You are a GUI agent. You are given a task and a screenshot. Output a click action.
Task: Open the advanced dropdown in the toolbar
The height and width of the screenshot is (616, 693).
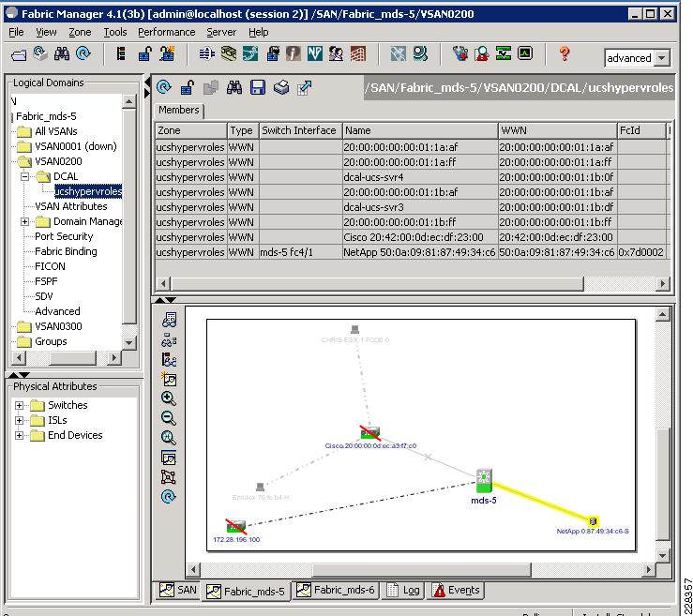(662, 58)
